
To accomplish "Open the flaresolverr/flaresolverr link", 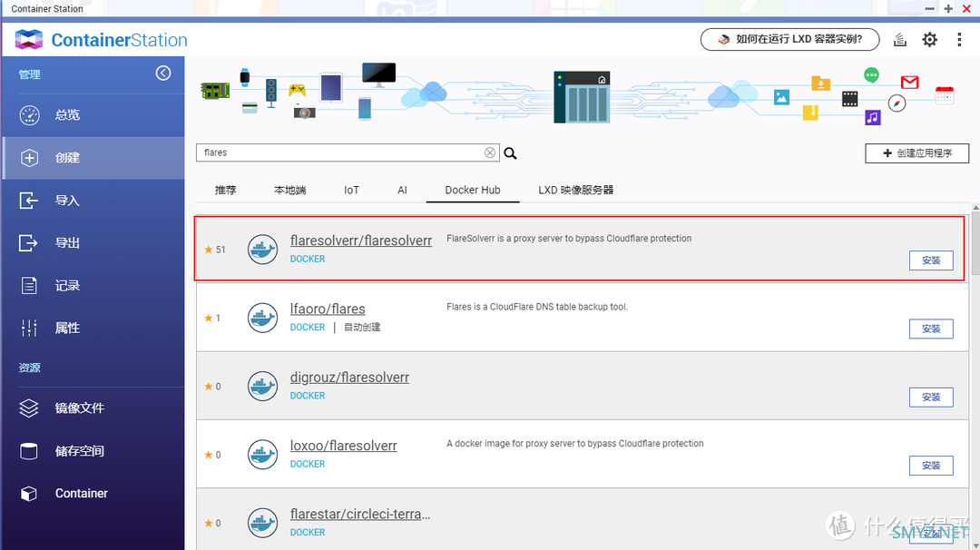I will click(x=360, y=241).
